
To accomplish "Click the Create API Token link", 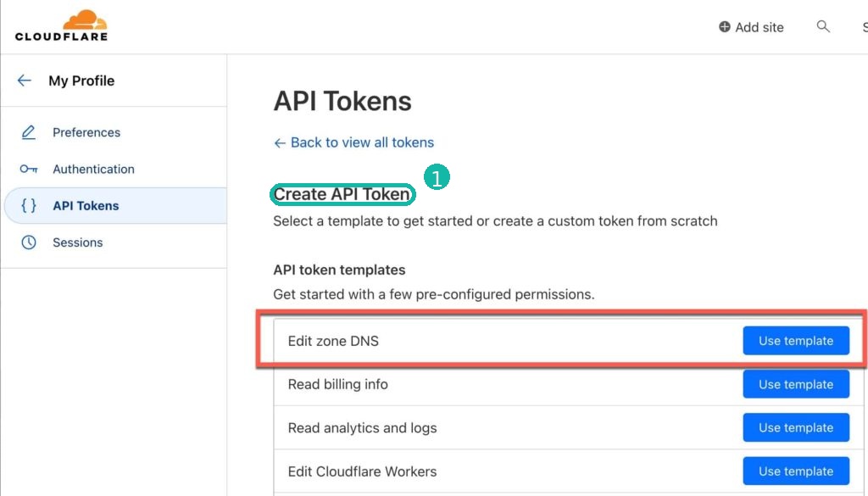I will [342, 194].
